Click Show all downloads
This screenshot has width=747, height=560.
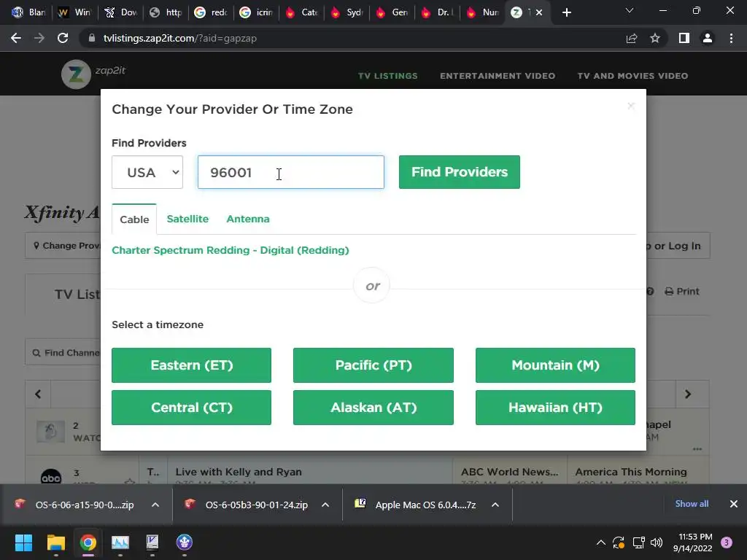pyautogui.click(x=692, y=504)
